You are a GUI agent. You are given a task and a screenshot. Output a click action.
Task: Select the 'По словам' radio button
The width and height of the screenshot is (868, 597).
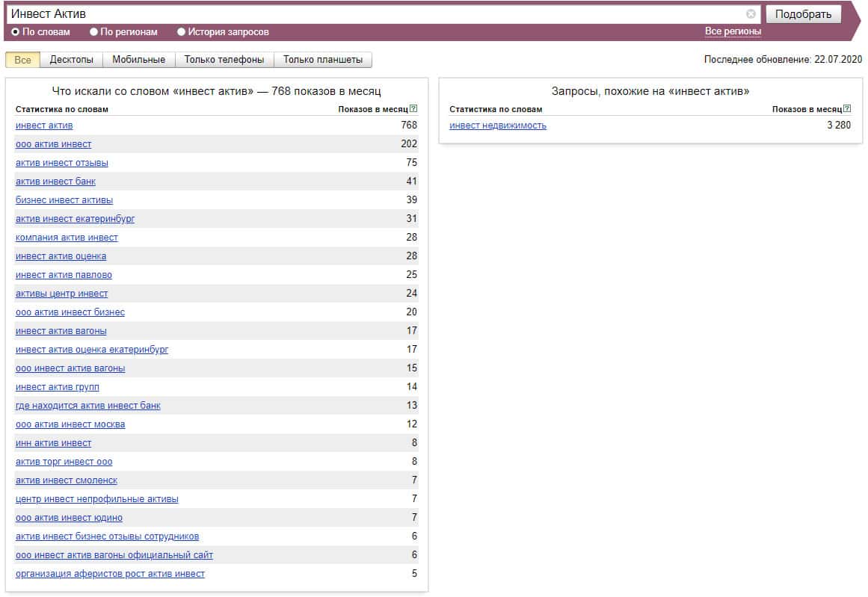[16, 32]
